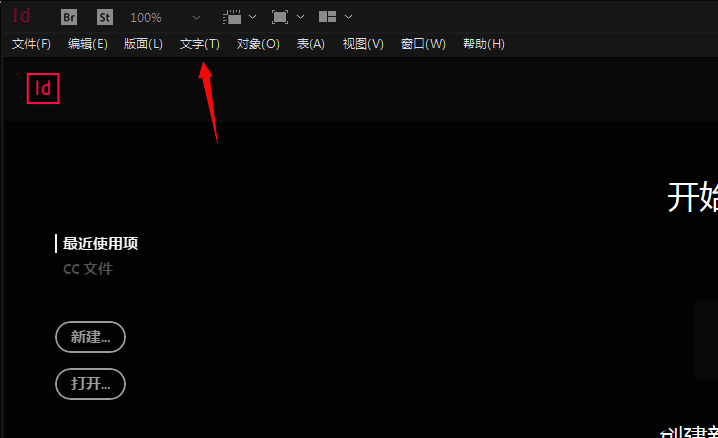Open Adobe Stock via St icon
This screenshot has width=718, height=438.
click(x=105, y=17)
